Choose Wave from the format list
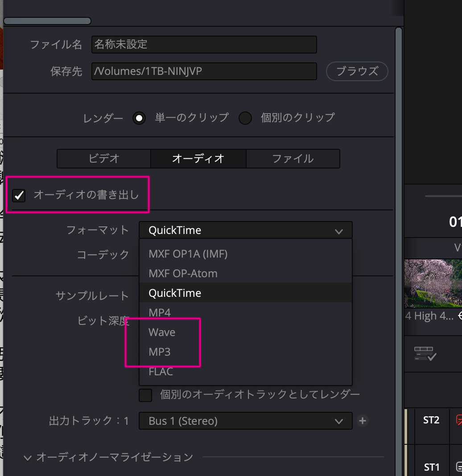462x476 pixels. click(162, 332)
